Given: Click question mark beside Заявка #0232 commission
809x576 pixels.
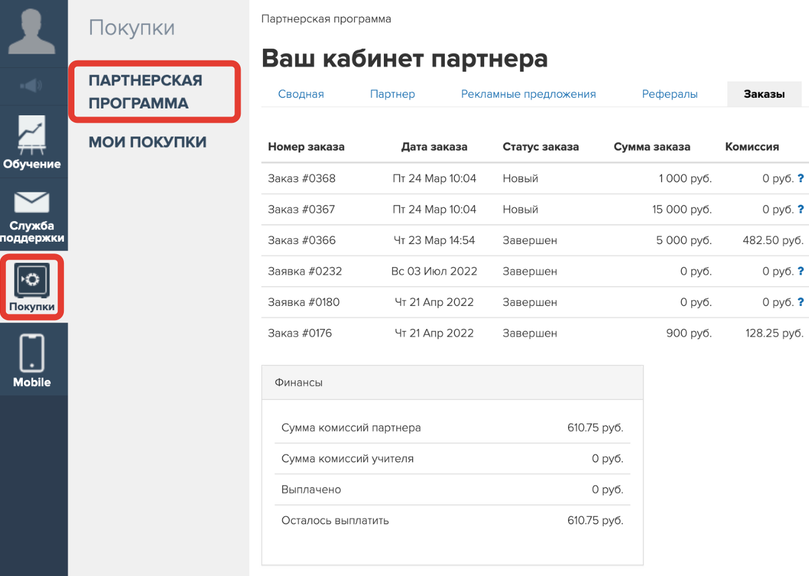Looking at the screenshot, I should coord(801,271).
